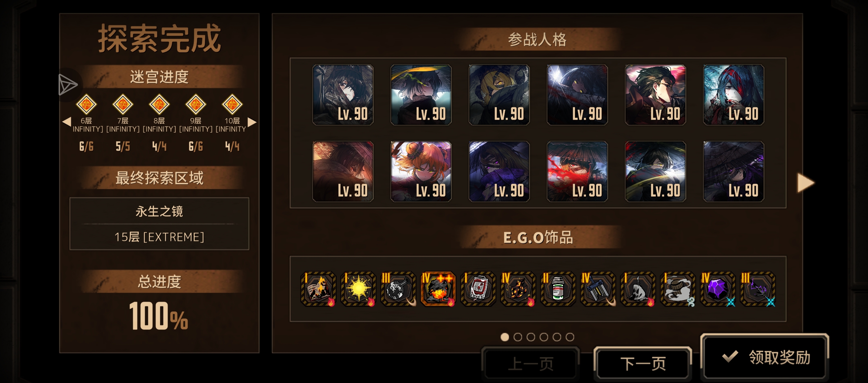
Task: Tap the white skull E.G.O gift
Action: click(x=638, y=289)
